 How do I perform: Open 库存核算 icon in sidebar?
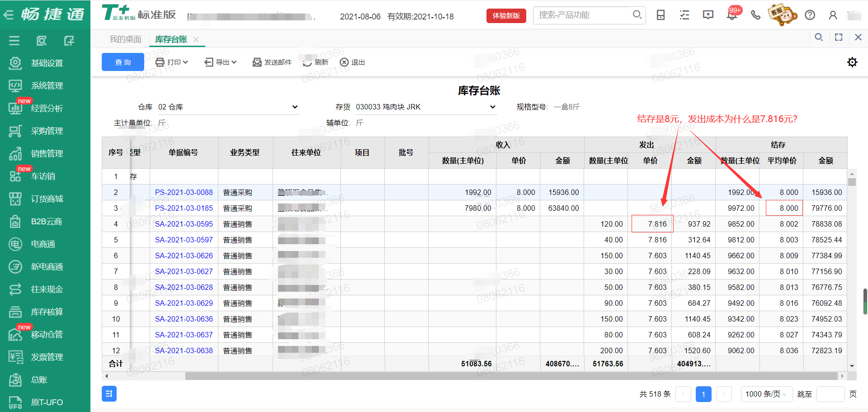click(x=15, y=312)
